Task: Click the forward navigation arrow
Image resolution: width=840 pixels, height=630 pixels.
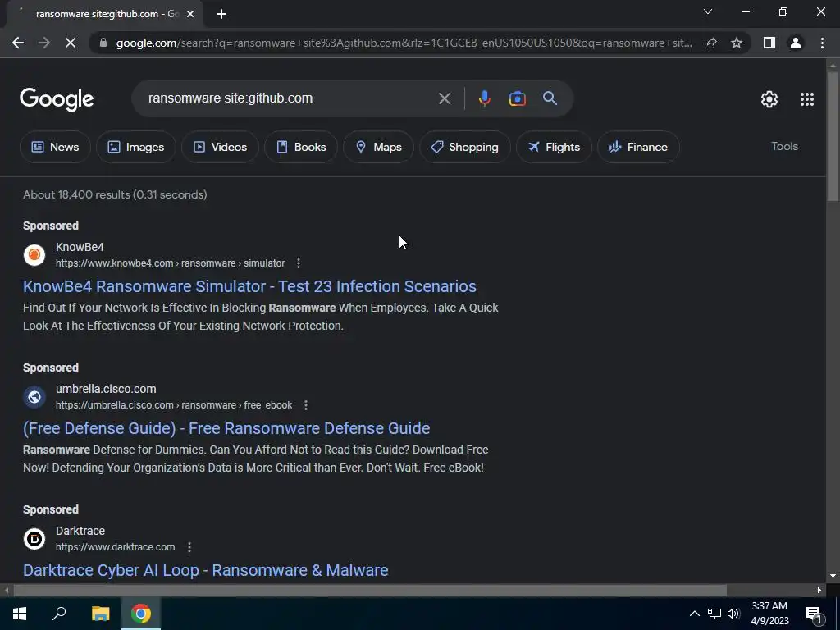Action: click(44, 43)
